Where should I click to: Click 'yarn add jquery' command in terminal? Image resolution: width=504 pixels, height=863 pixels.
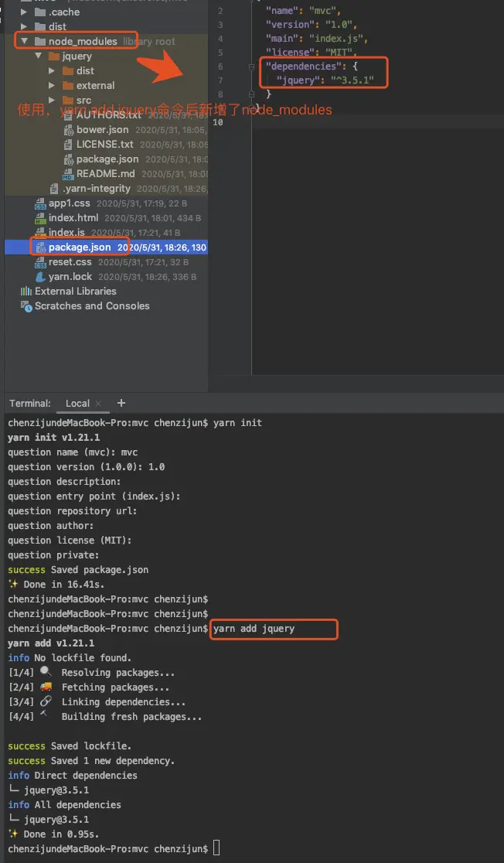[x=254, y=629]
